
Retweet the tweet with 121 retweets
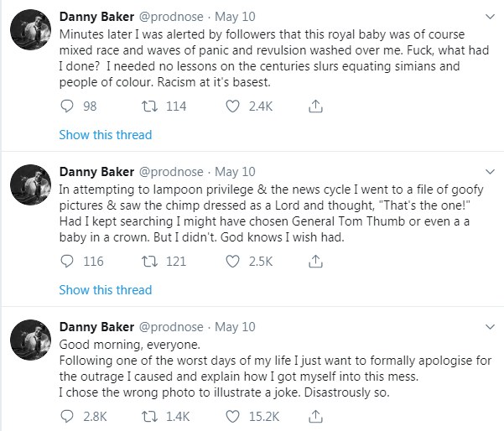pos(150,262)
